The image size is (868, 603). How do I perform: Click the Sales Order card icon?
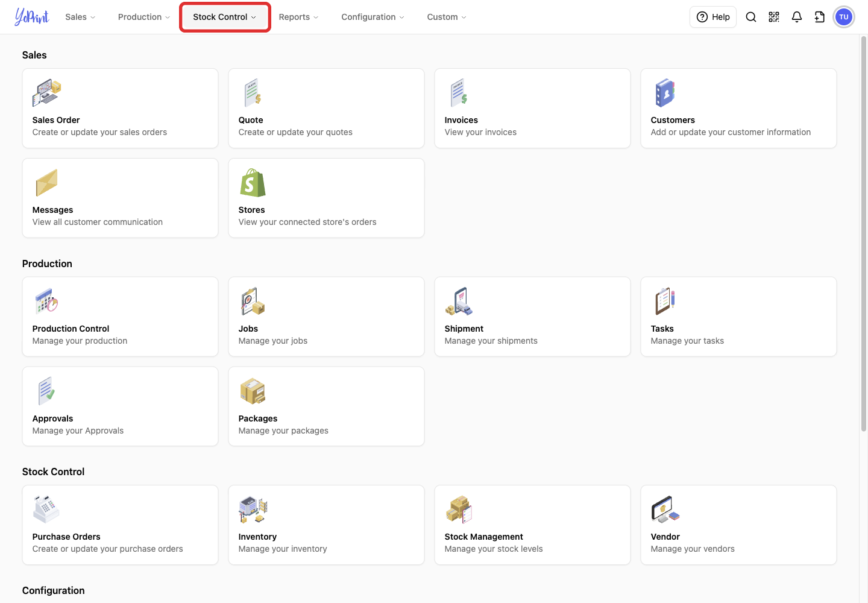pos(47,93)
